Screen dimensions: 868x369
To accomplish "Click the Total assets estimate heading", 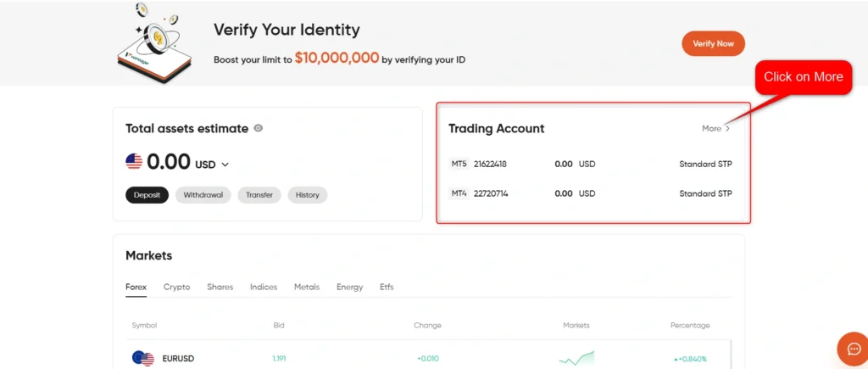I will [187, 129].
